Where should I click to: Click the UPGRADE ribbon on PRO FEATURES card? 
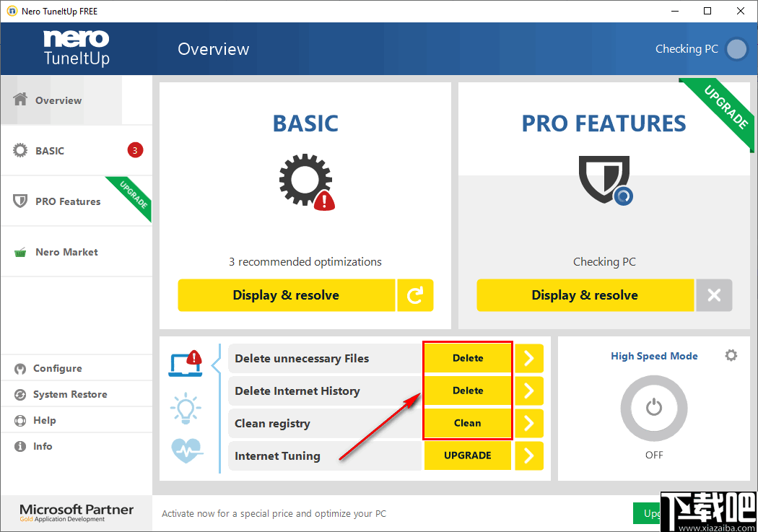pyautogui.click(x=725, y=108)
